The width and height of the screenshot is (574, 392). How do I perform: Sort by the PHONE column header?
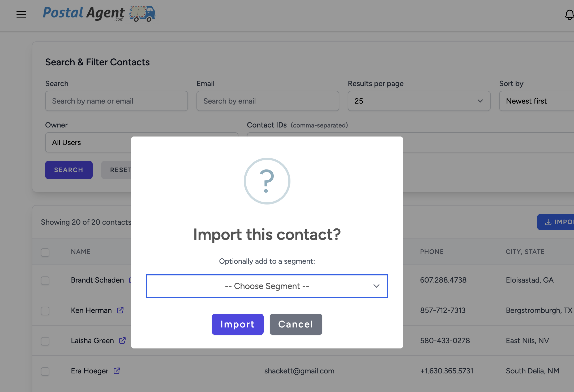(x=432, y=252)
